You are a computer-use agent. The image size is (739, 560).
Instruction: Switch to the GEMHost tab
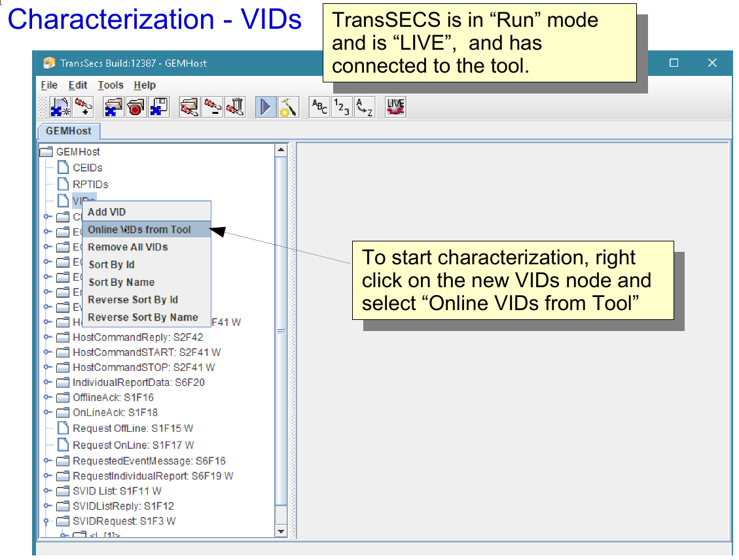[68, 131]
